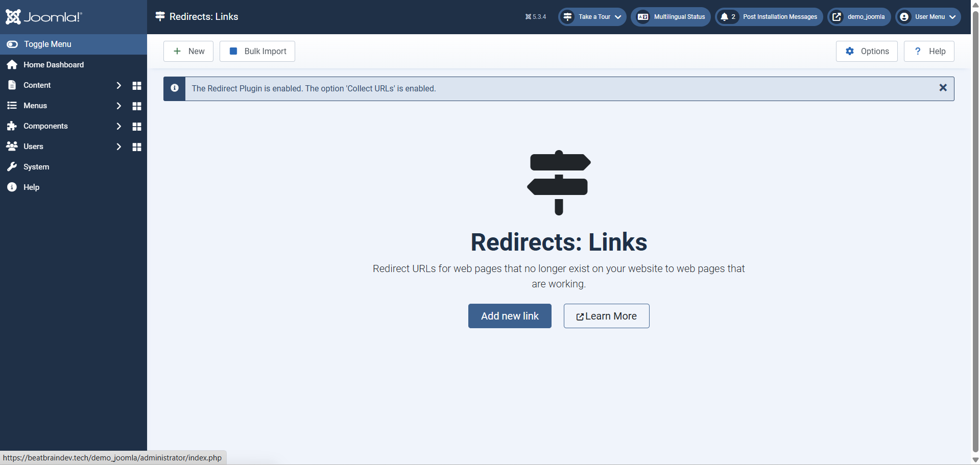Expand the Users submenu chevron

[118, 146]
